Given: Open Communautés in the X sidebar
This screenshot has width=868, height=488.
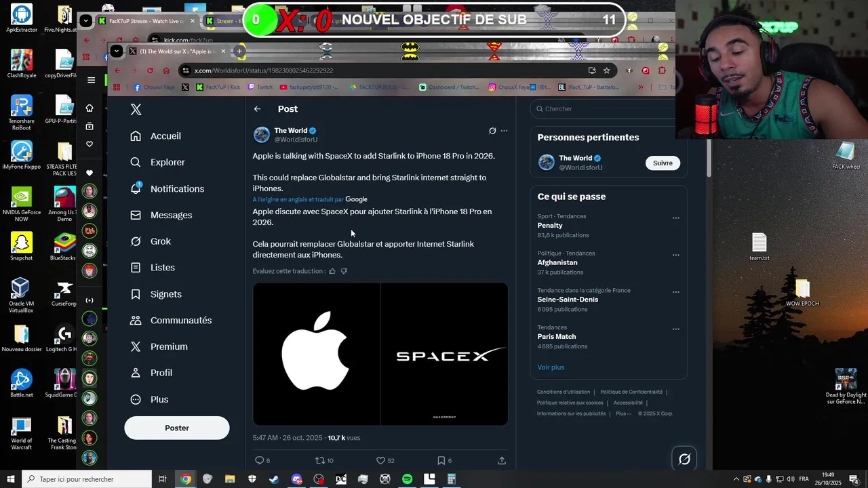Looking at the screenshot, I should click(170, 320).
